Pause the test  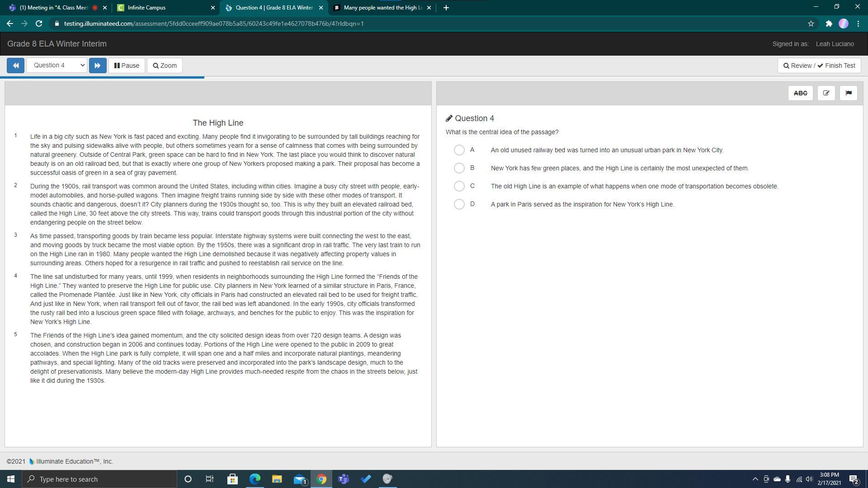coord(127,66)
